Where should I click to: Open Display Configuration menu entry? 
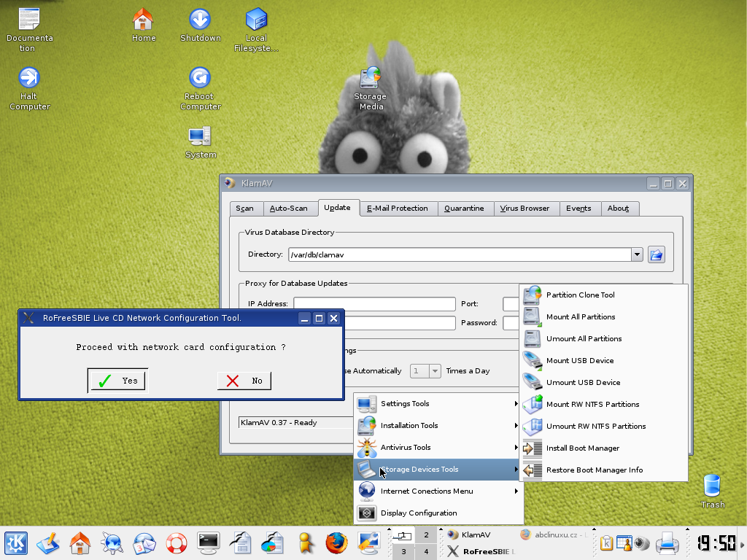pyautogui.click(x=438, y=513)
